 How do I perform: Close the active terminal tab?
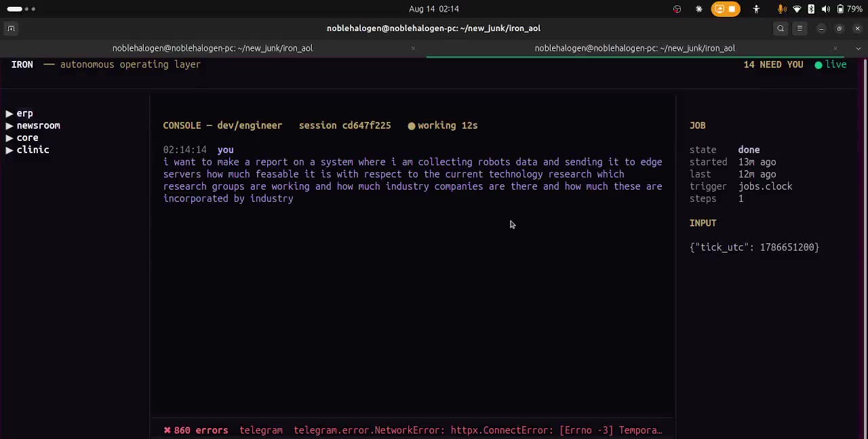click(835, 48)
